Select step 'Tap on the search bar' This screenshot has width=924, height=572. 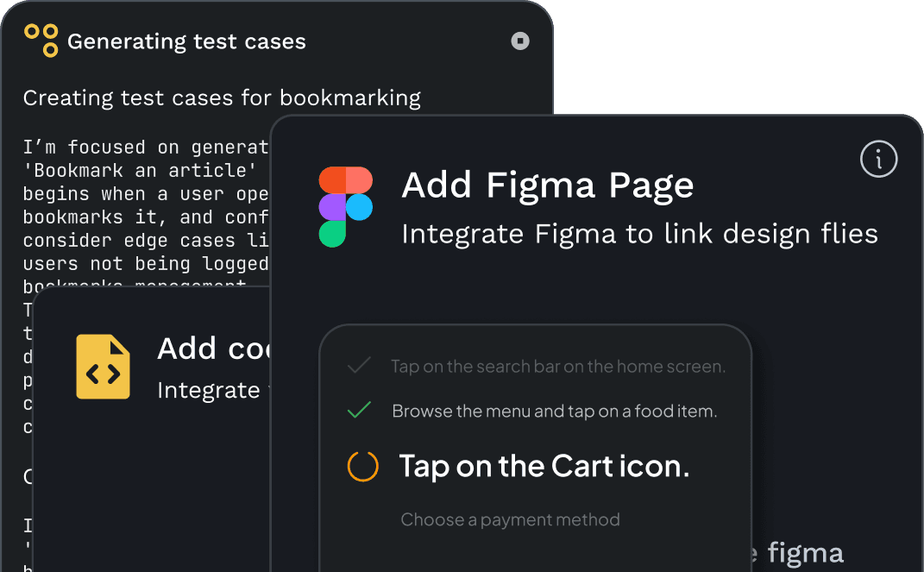click(557, 367)
